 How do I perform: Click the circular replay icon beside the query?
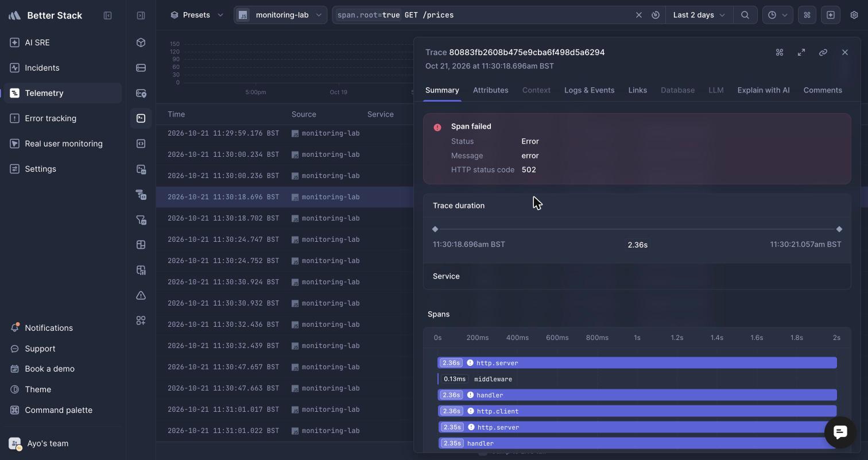(655, 15)
